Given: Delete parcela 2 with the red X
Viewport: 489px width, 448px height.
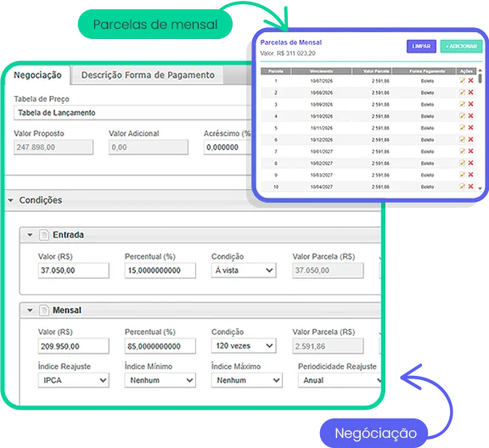Looking at the screenshot, I should point(471,92).
